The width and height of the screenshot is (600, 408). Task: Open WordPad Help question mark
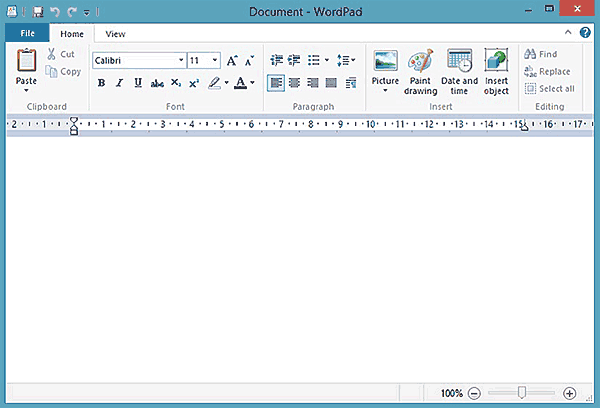tap(585, 33)
